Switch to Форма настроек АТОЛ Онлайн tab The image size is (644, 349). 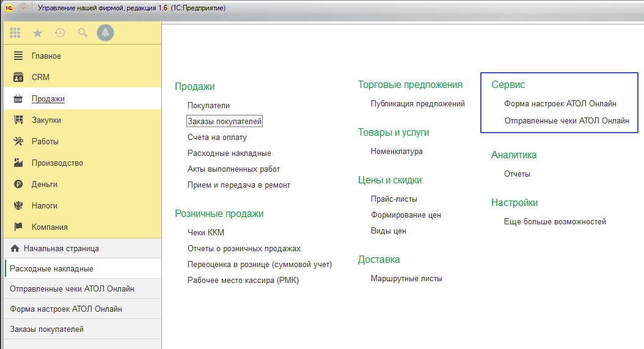(x=82, y=309)
